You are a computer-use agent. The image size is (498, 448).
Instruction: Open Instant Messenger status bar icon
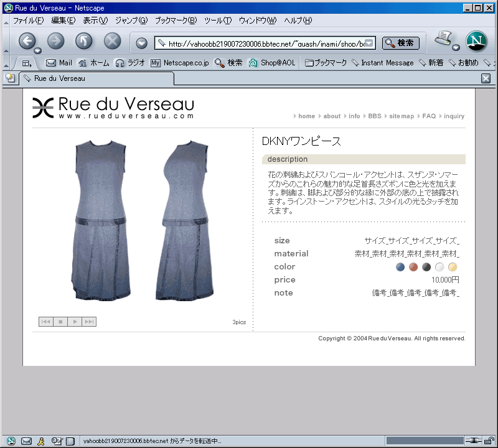pos(41,441)
